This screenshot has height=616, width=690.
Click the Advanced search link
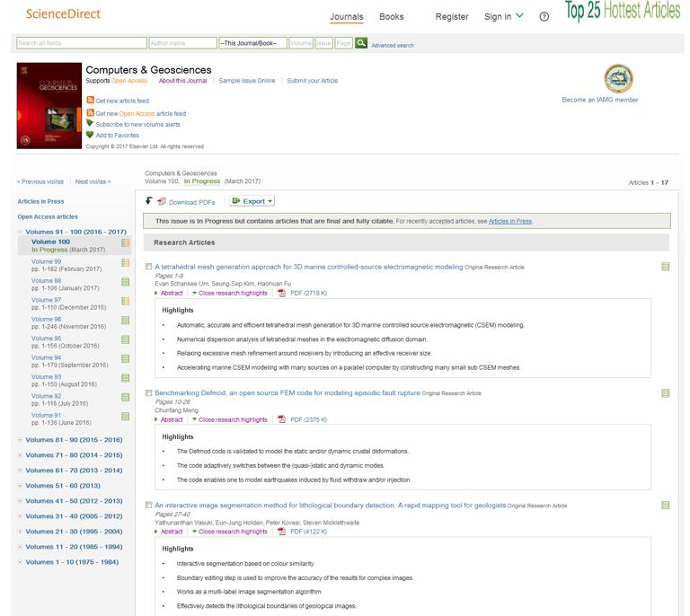(x=393, y=45)
